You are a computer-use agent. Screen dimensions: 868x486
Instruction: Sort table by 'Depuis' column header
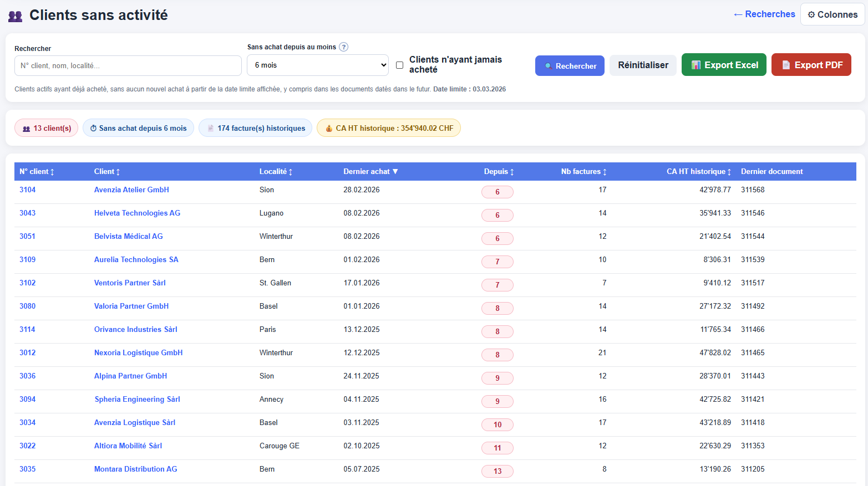tap(499, 172)
